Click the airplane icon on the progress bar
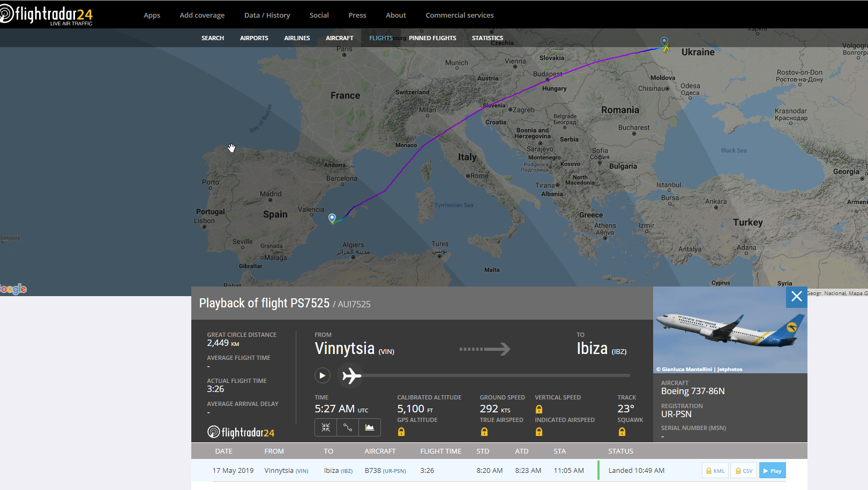The height and width of the screenshot is (490, 868). [351, 376]
